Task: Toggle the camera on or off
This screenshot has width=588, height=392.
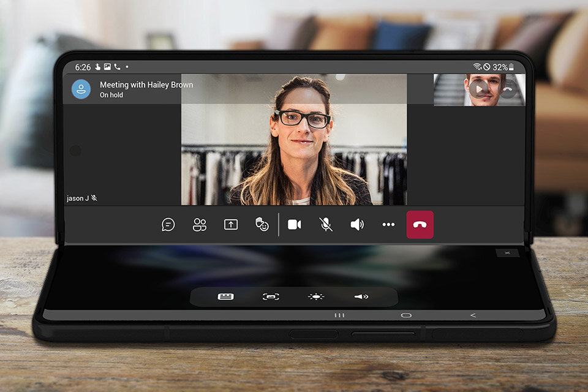Action: point(295,225)
